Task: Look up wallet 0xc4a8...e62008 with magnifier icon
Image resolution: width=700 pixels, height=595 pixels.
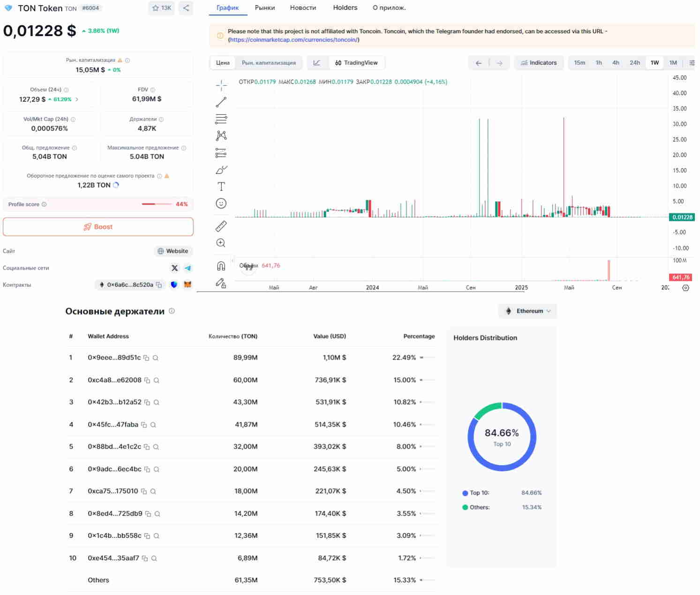Action: (157, 380)
